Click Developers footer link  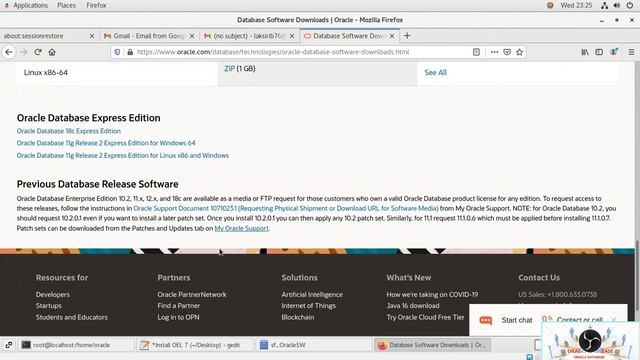pos(53,295)
